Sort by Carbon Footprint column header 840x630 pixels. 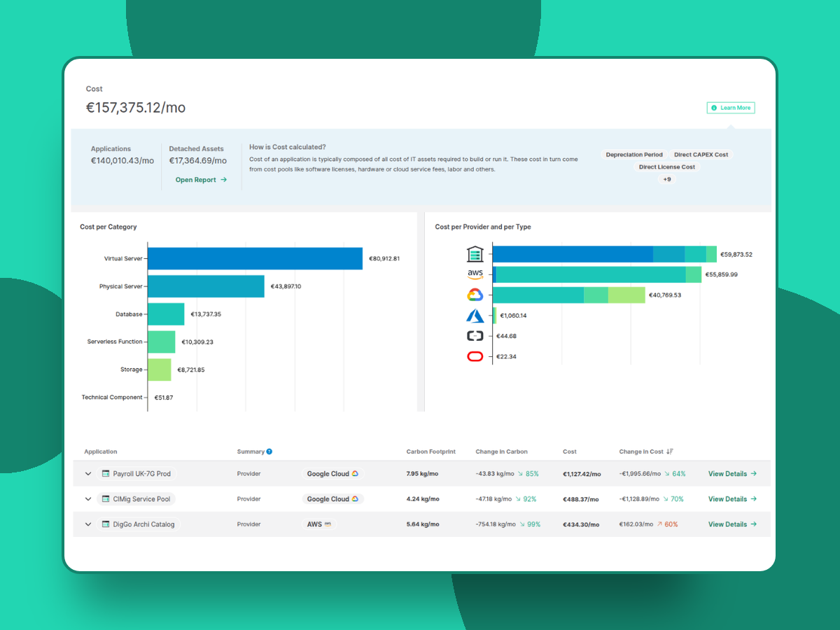pyautogui.click(x=431, y=451)
